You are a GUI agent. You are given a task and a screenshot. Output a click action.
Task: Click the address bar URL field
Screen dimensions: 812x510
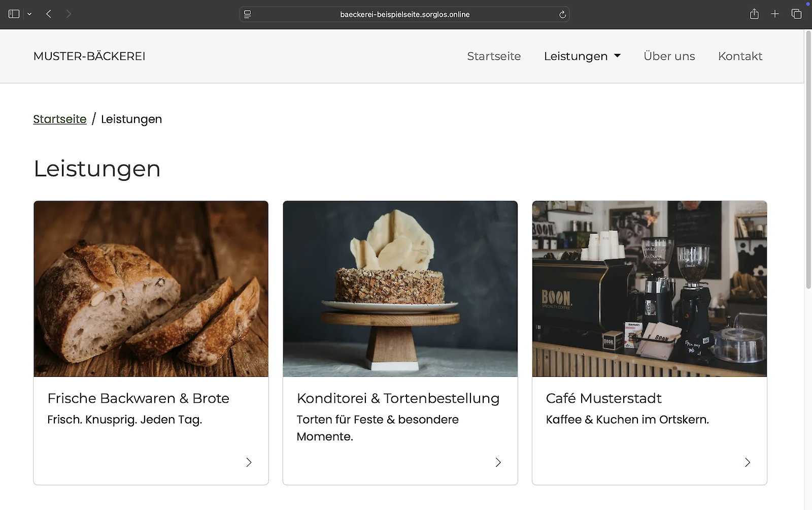click(404, 14)
